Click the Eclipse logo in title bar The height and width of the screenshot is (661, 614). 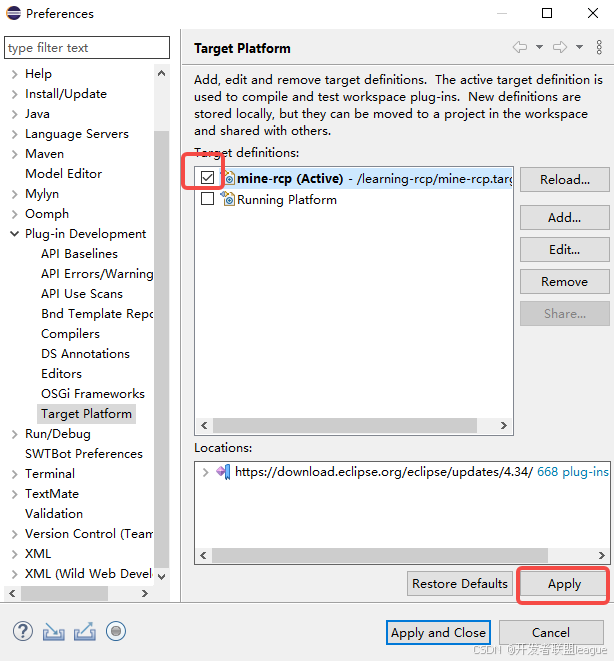pos(13,13)
